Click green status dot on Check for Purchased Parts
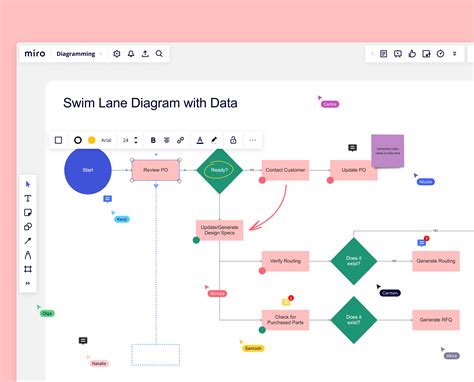 click(262, 330)
